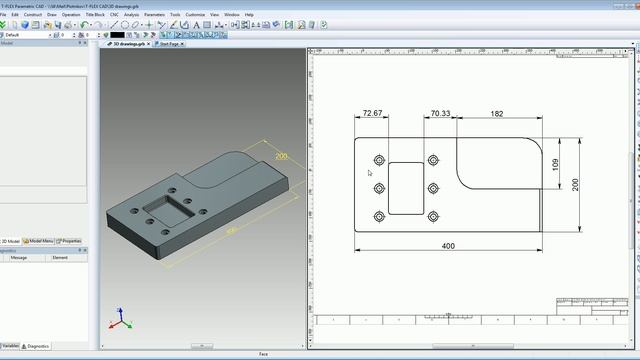The height and width of the screenshot is (360, 640).
Task: Switch to the 3D Model panel tab
Action: [10, 241]
